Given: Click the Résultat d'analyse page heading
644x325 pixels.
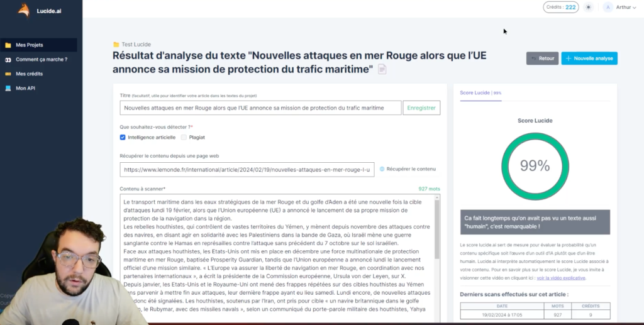Looking at the screenshot, I should click(x=299, y=62).
